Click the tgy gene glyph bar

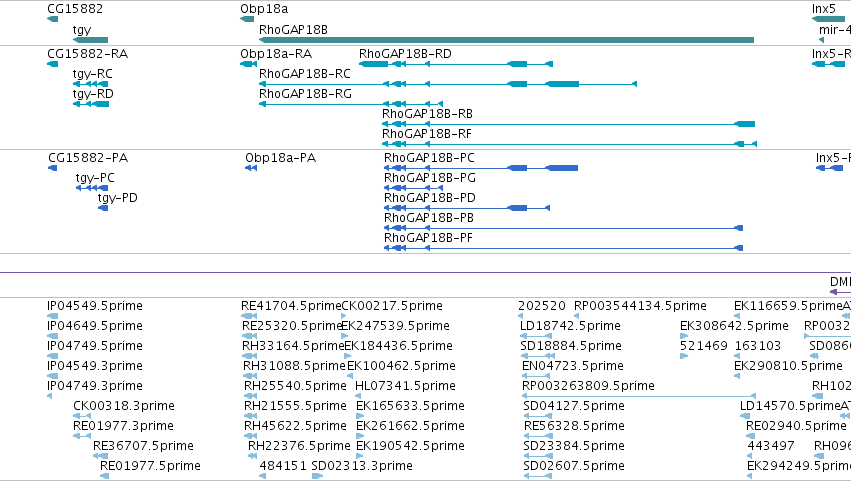[90, 40]
